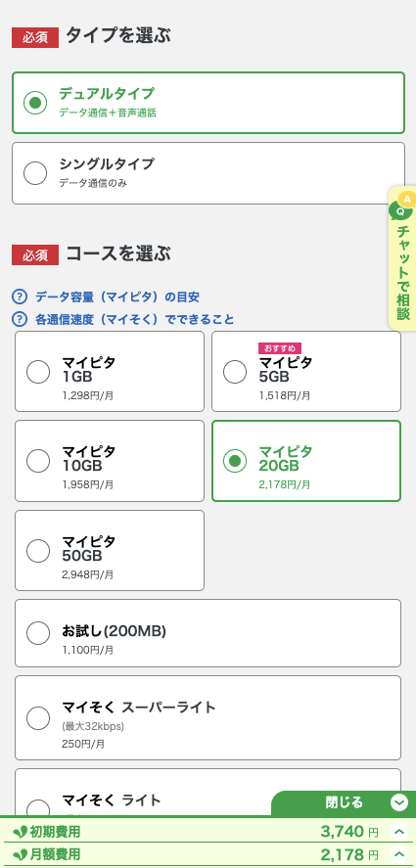The image size is (416, 868).
Task: Choose the マイピタ 5GB recommended course
Action: [x=306, y=372]
